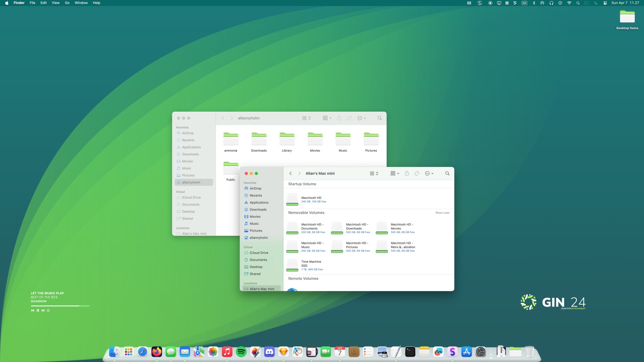Select Downloads in front window sidebar
This screenshot has height=362, width=644.
(x=261, y=210)
